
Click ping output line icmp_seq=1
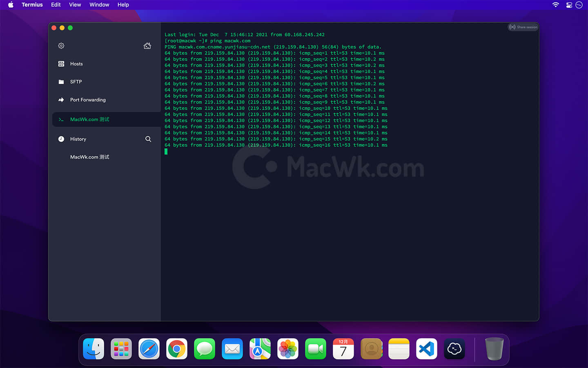click(x=274, y=53)
